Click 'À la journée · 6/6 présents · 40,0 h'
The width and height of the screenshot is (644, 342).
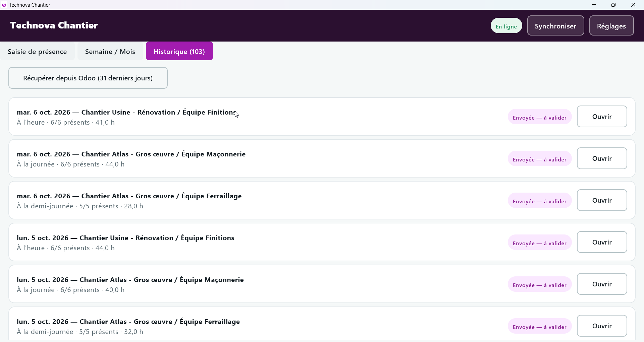point(71,290)
